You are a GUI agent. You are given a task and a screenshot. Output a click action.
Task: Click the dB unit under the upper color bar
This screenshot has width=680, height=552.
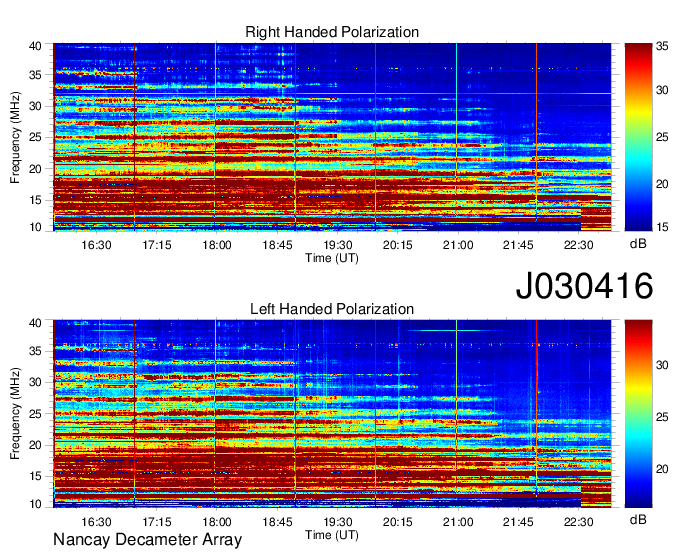638,244
